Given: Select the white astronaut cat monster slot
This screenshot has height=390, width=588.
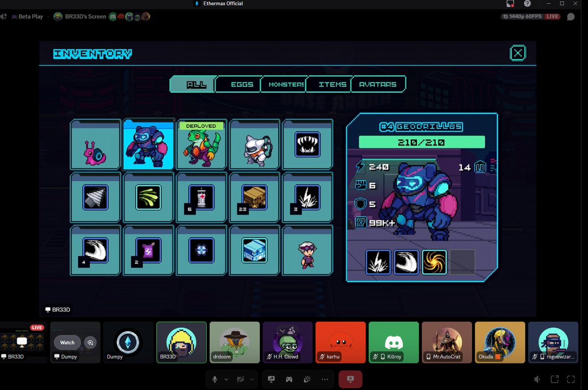Looking at the screenshot, I should (x=254, y=145).
